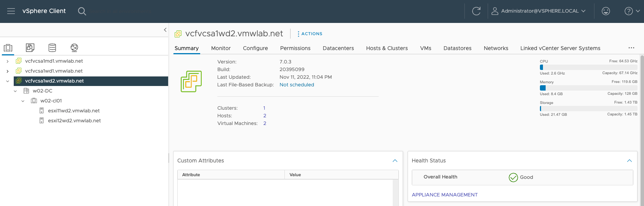Select the w02-cl01 cluster
This screenshot has height=206, width=644.
click(51, 101)
